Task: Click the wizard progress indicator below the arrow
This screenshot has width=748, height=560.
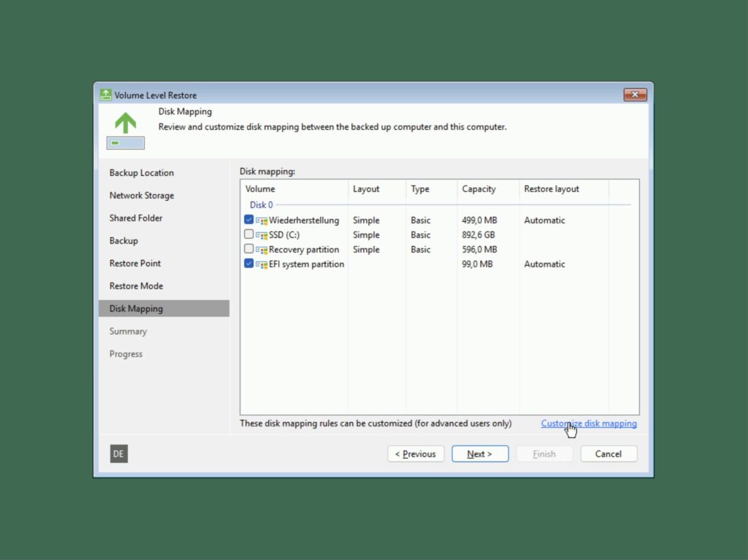Action: click(x=124, y=142)
